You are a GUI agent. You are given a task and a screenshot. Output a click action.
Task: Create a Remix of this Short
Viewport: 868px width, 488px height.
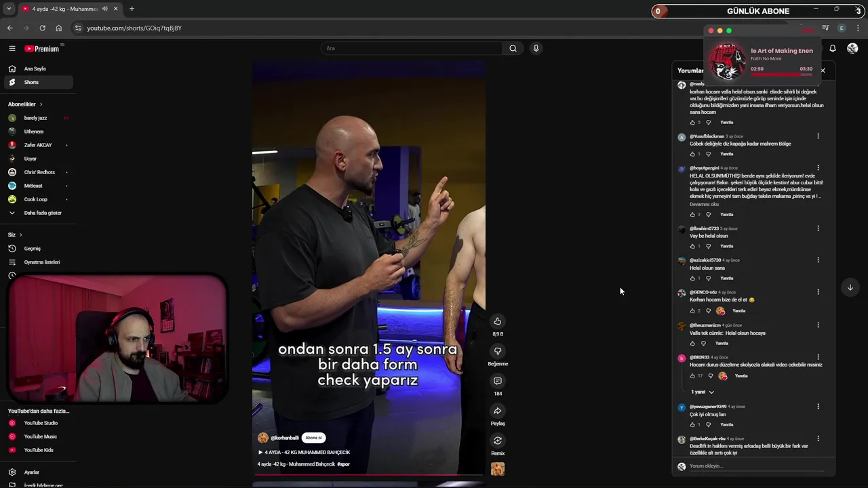click(498, 441)
